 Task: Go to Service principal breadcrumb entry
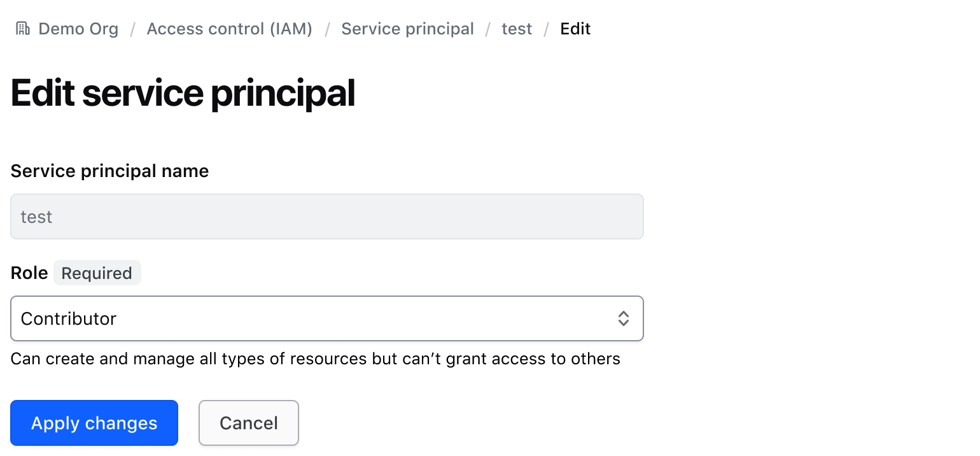(407, 29)
